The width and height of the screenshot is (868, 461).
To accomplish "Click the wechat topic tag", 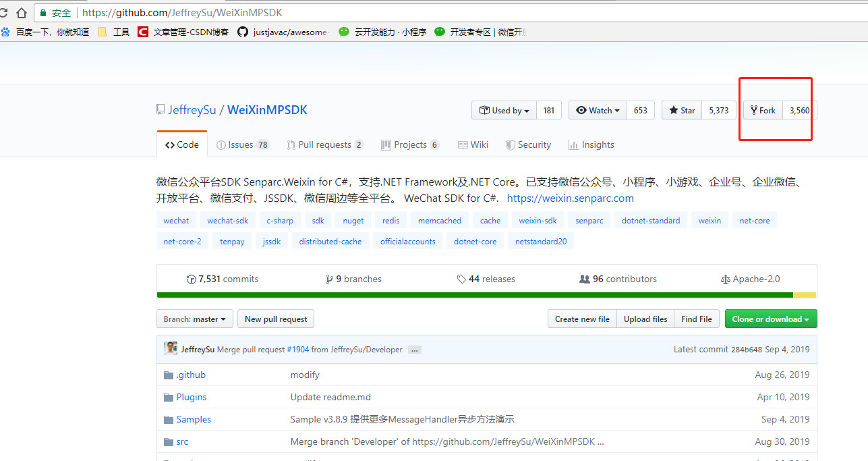I will coord(177,221).
